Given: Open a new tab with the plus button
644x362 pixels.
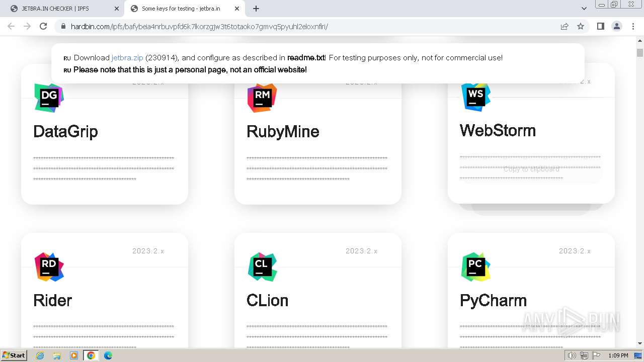Looking at the screenshot, I should [256, 9].
